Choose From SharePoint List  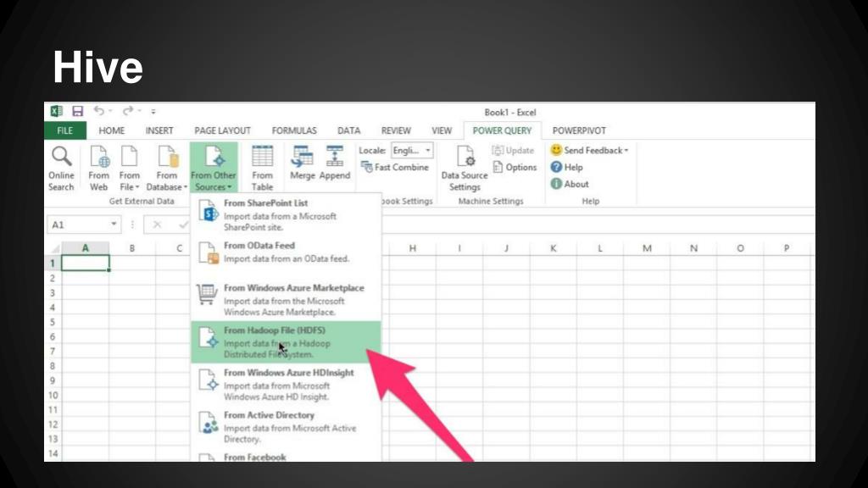287,214
